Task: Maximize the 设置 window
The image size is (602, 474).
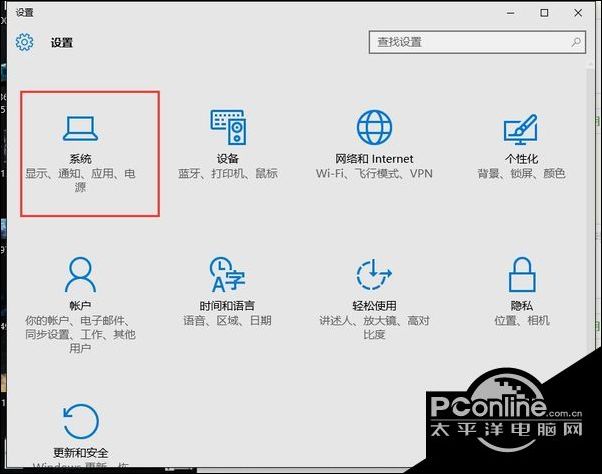Action: click(544, 13)
